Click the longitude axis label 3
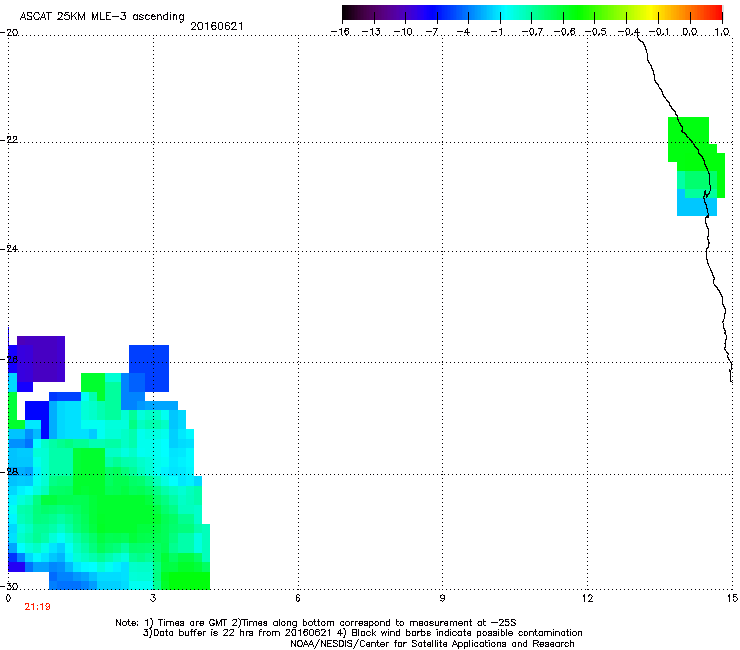This screenshot has height=650, width=740. tap(153, 598)
